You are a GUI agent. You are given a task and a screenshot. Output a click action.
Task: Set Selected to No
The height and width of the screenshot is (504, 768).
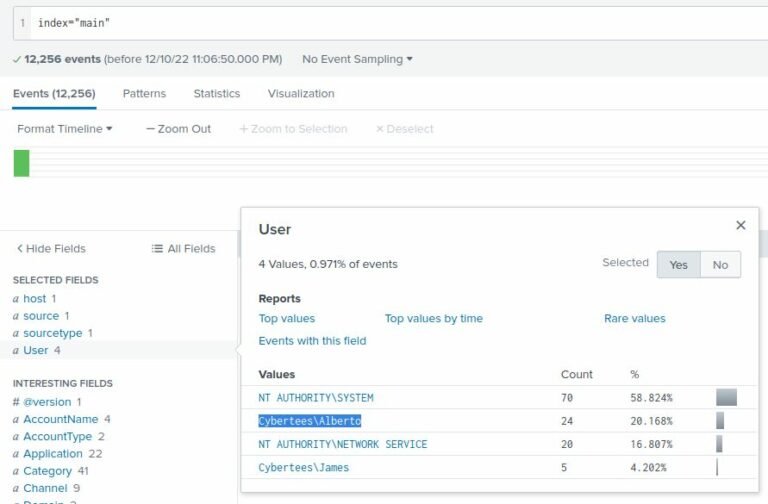(x=720, y=265)
